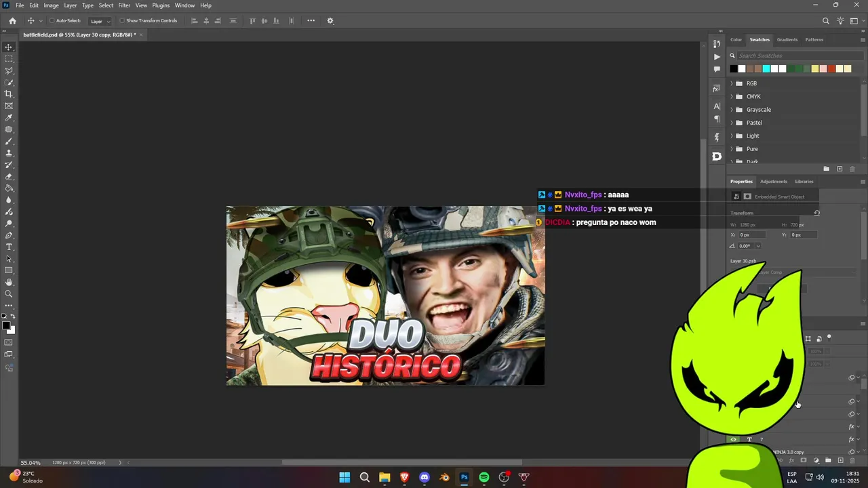Select the Zoom tool
868x488 pixels.
click(x=9, y=293)
